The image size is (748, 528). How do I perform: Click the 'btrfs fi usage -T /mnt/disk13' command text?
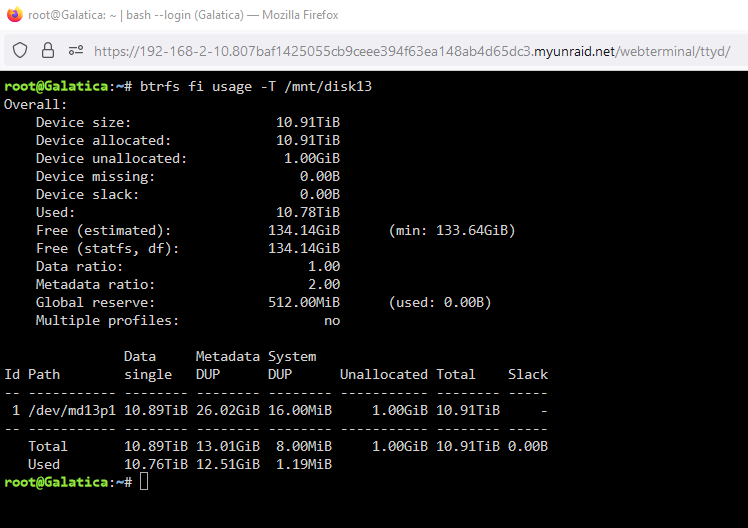[256, 86]
